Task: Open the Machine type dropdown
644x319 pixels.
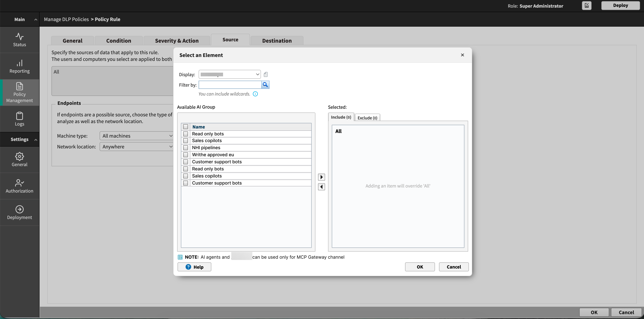Action: pos(137,136)
